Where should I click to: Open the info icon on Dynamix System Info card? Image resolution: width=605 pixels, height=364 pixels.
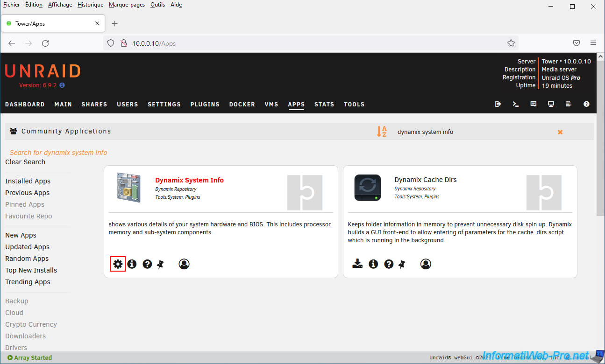point(132,264)
